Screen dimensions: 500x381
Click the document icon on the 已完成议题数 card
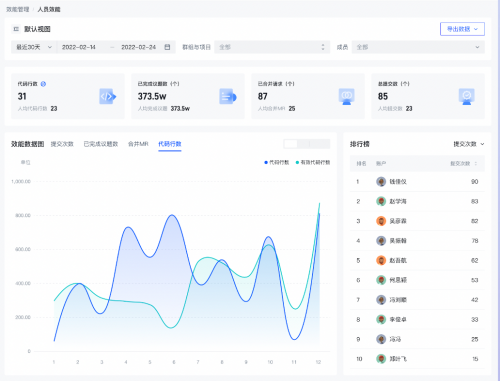(228, 97)
